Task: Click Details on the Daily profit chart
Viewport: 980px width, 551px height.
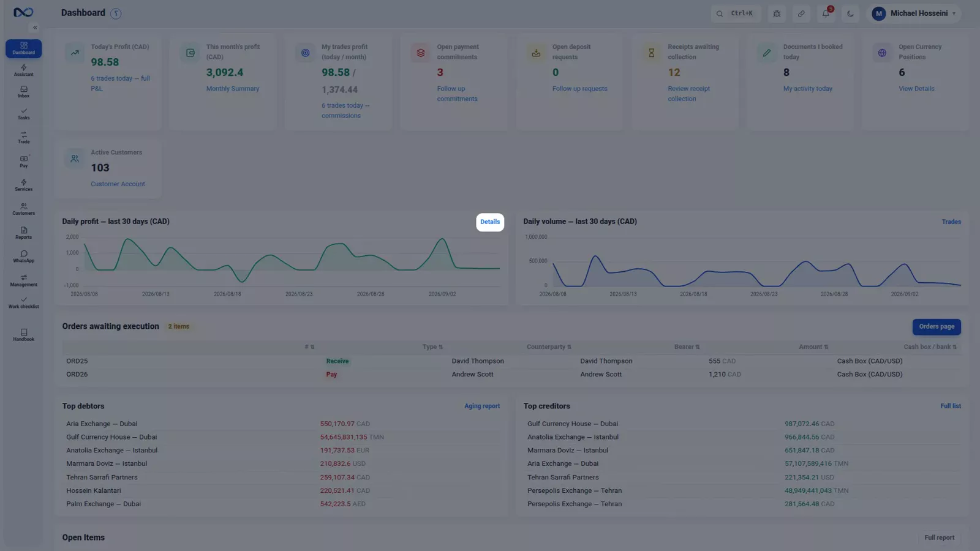Action: [x=490, y=222]
